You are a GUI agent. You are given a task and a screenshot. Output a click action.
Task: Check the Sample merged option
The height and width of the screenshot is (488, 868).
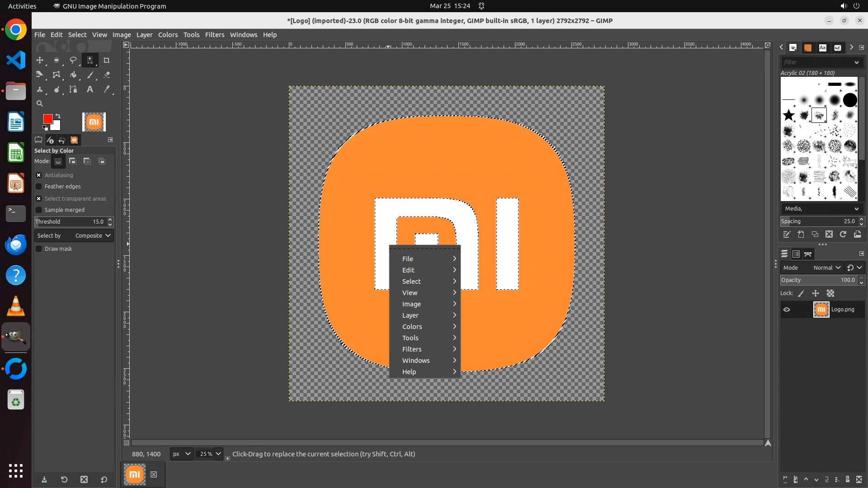(x=39, y=210)
